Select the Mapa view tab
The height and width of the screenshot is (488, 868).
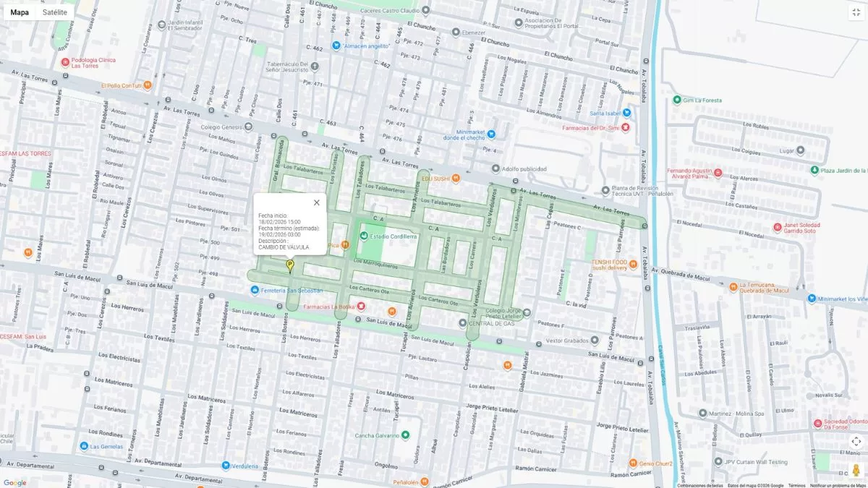coord(20,12)
